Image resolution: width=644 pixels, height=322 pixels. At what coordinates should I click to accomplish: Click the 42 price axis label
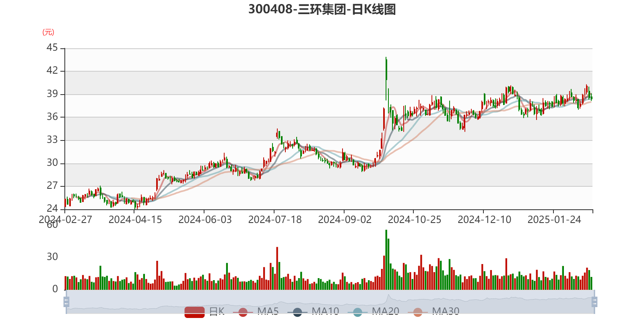click(52, 71)
